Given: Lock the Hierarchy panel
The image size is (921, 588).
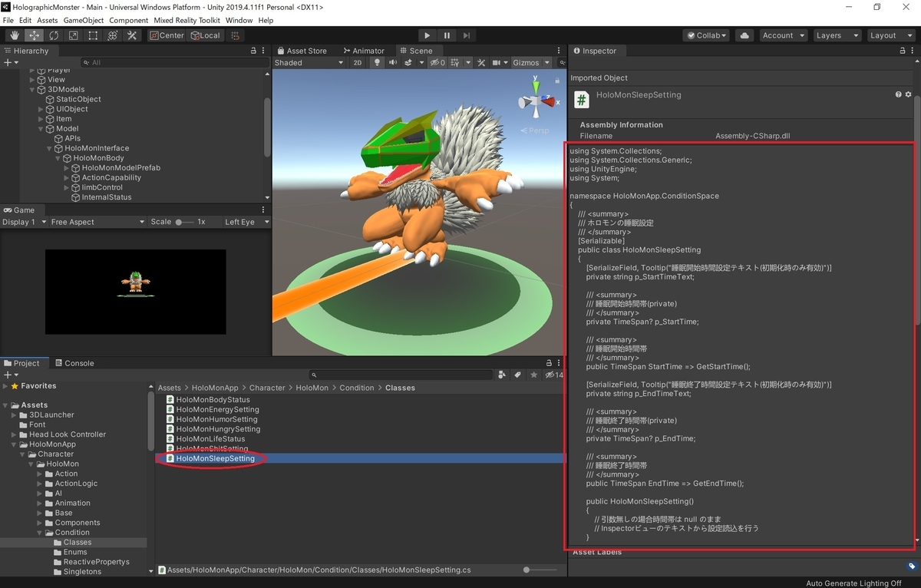Looking at the screenshot, I should click(253, 51).
